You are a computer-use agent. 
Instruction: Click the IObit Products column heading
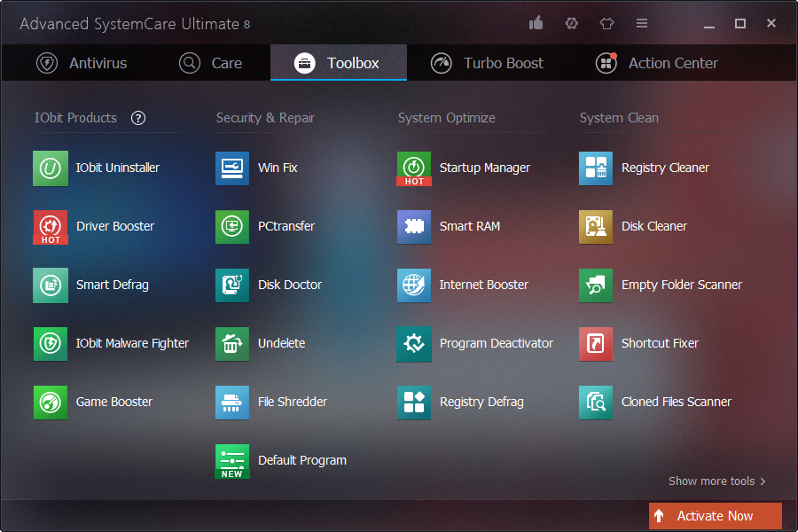pyautogui.click(x=76, y=118)
